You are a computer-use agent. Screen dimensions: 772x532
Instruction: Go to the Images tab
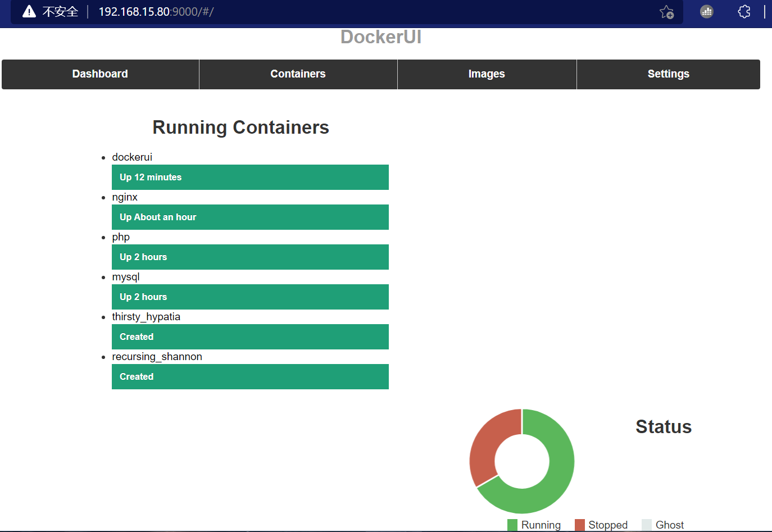pos(487,74)
